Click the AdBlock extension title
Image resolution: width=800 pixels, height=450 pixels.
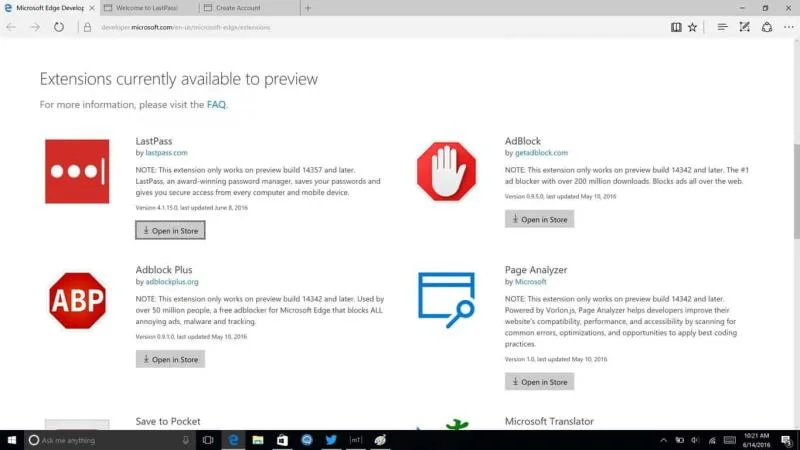[522, 141]
